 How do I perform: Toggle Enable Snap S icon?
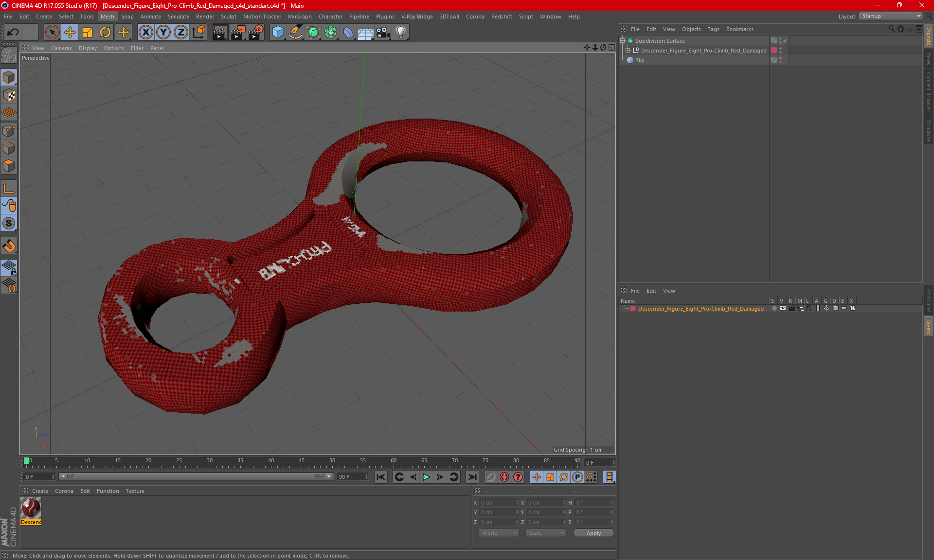click(x=9, y=224)
